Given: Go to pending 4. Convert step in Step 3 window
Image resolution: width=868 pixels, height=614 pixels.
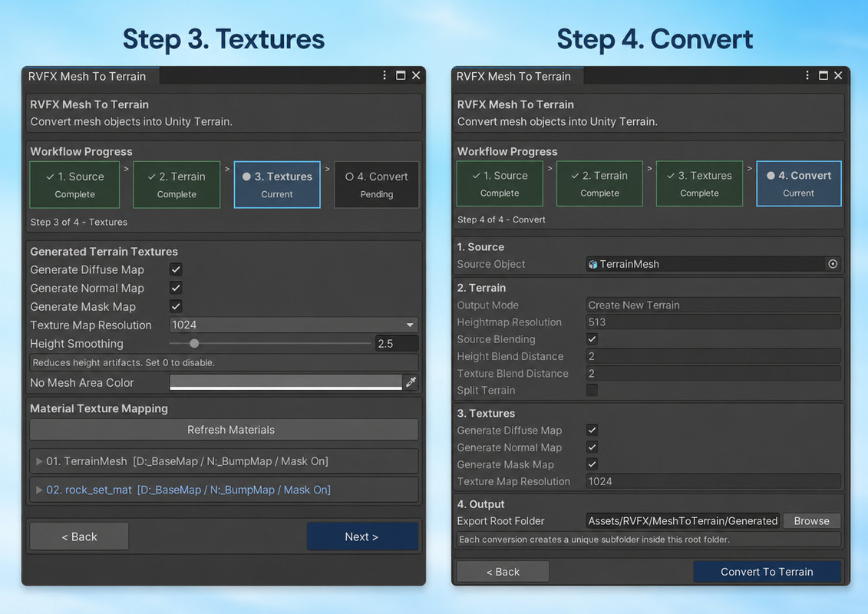Looking at the screenshot, I should (376, 185).
